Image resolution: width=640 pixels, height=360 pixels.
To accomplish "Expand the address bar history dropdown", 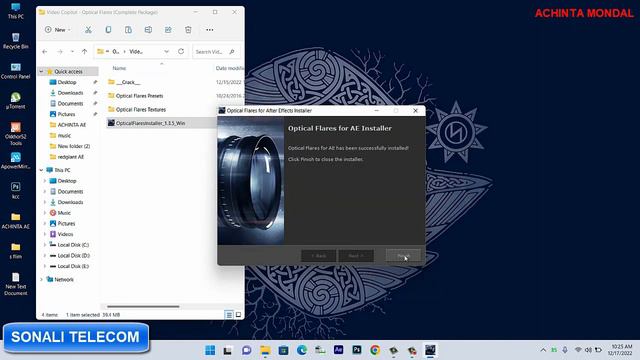I will coord(167,52).
